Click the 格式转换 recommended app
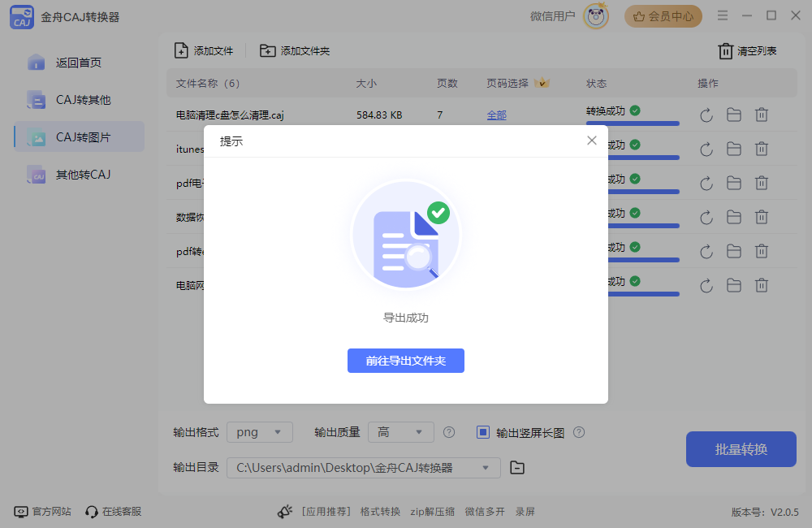812x528 pixels. 380,512
